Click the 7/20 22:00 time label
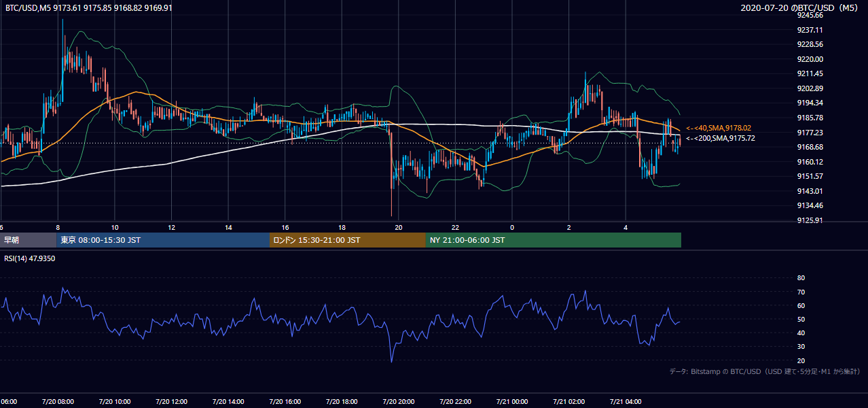Screen dimensions: 868x408 [455, 401]
